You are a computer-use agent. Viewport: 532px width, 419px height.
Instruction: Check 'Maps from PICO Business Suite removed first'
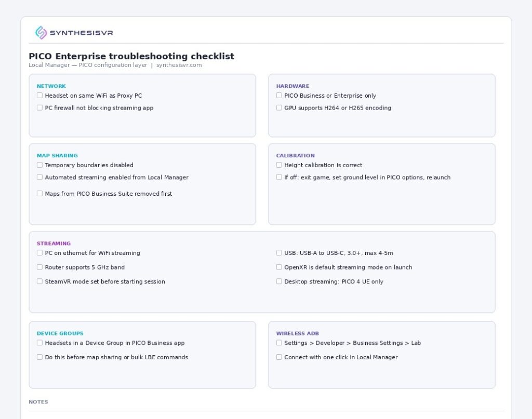click(x=39, y=194)
